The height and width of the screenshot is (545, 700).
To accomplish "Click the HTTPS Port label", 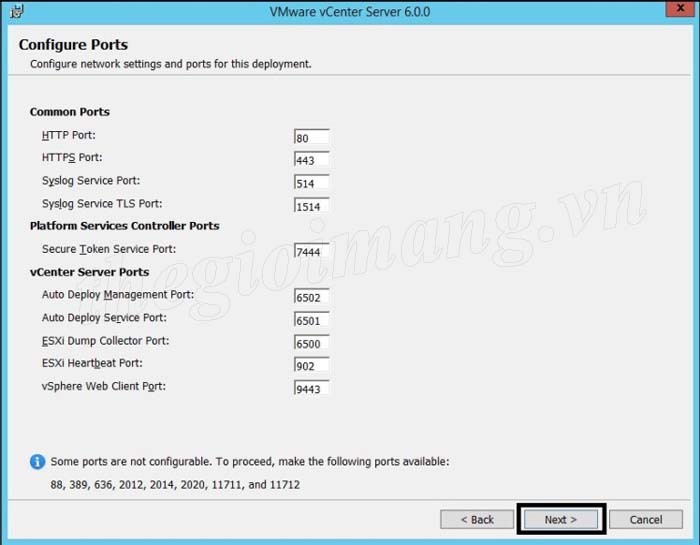I will [x=72, y=158].
